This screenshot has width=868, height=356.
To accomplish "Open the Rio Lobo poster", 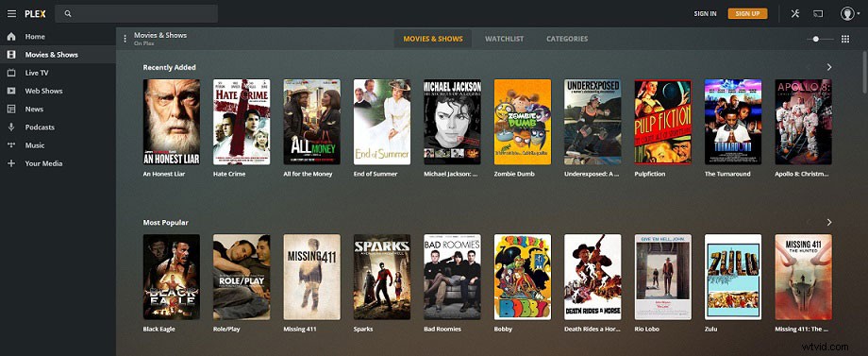I will tap(663, 277).
